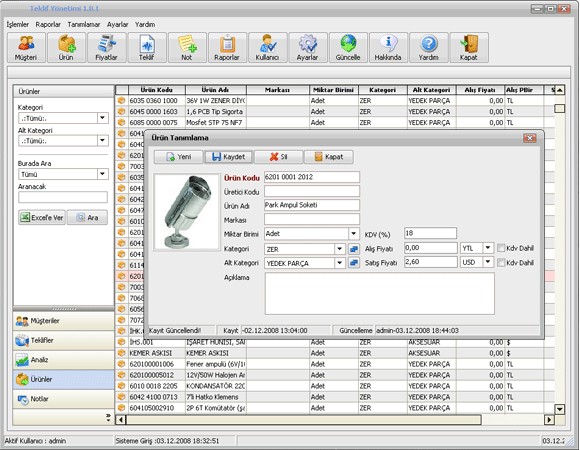This screenshot has width=580, height=450.
Task: Click the KDV (%) field
Action: click(431, 233)
